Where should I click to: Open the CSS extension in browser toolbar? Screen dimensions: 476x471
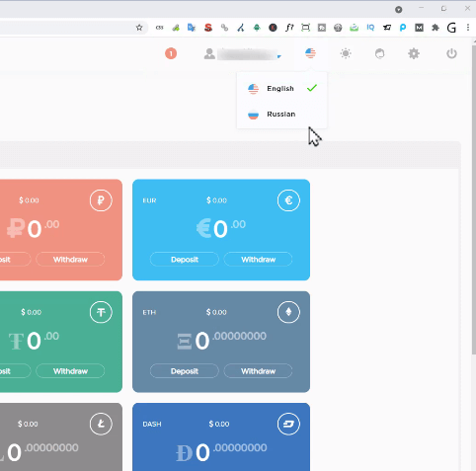(160, 28)
